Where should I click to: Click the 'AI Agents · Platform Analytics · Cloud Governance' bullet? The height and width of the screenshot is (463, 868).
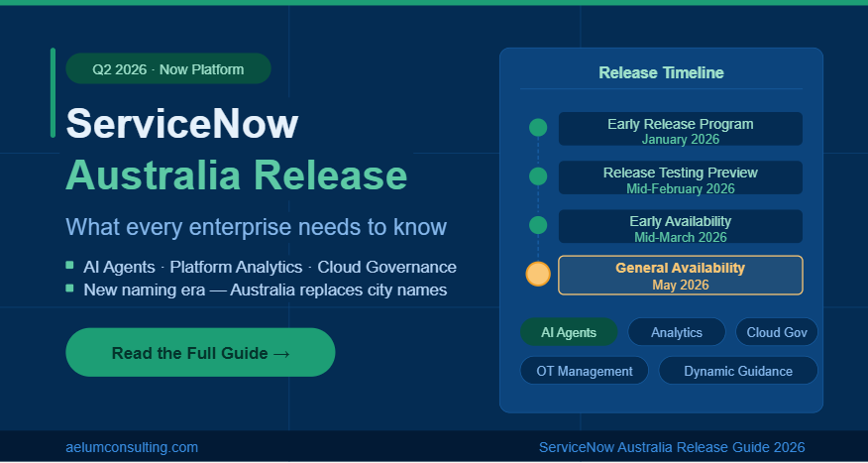coord(270,267)
